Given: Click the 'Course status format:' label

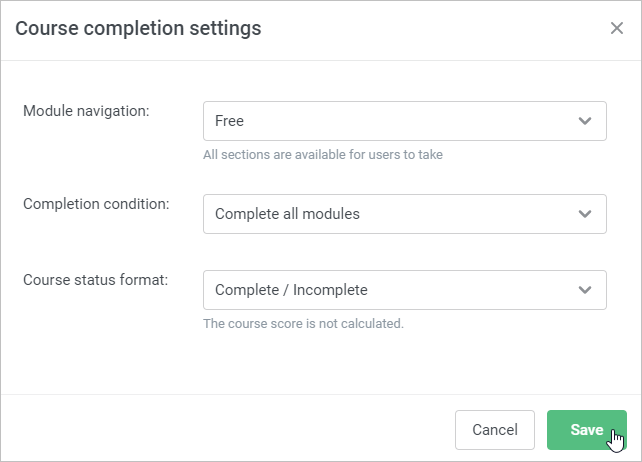Looking at the screenshot, I should pyautogui.click(x=95, y=280).
